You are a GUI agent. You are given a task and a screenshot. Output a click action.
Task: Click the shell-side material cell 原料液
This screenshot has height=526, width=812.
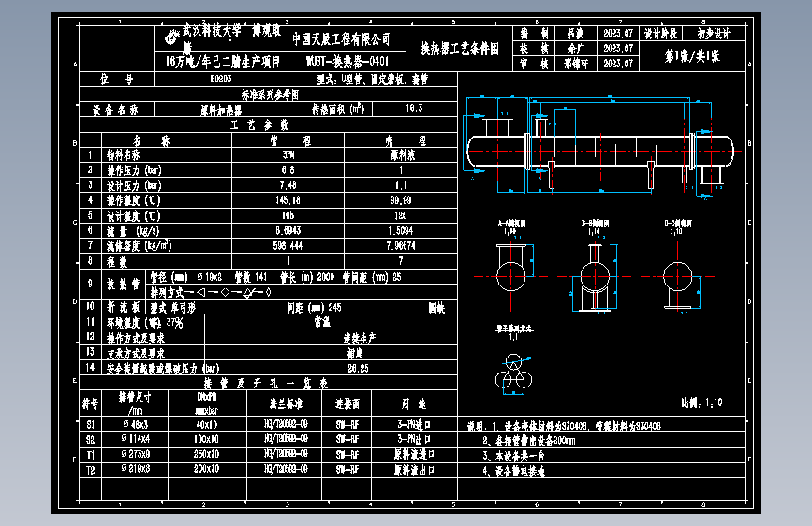coord(402,154)
